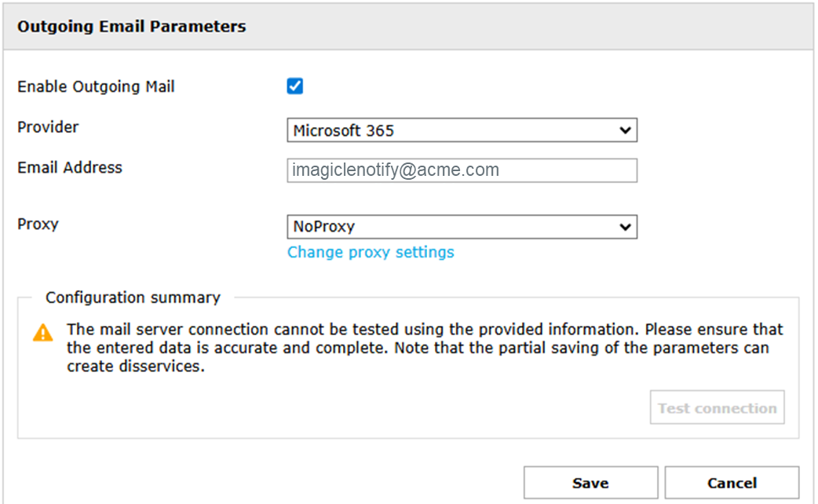Screen dimensions: 818x504
Task: Click the imagiclenotify@acme.com placeholder text
Action: pos(396,170)
